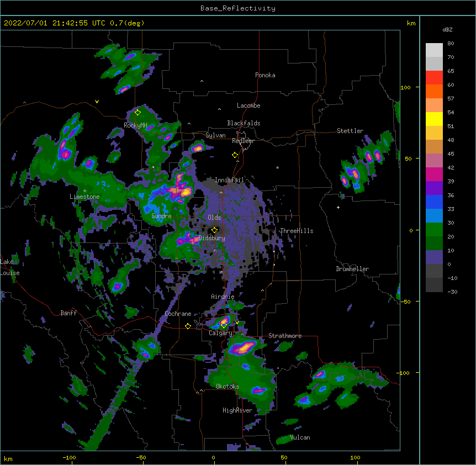Click the Base_Reflectivity title text

(238, 8)
